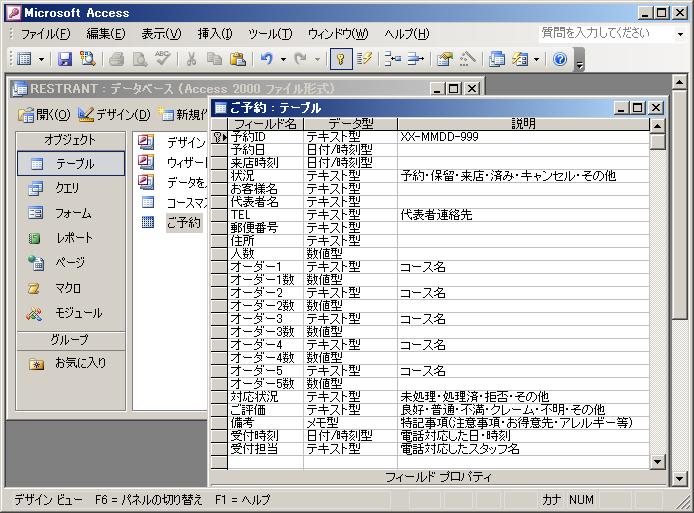Click the Save icon in toolbar
Image resolution: width=694 pixels, height=513 pixels.
pos(65,59)
